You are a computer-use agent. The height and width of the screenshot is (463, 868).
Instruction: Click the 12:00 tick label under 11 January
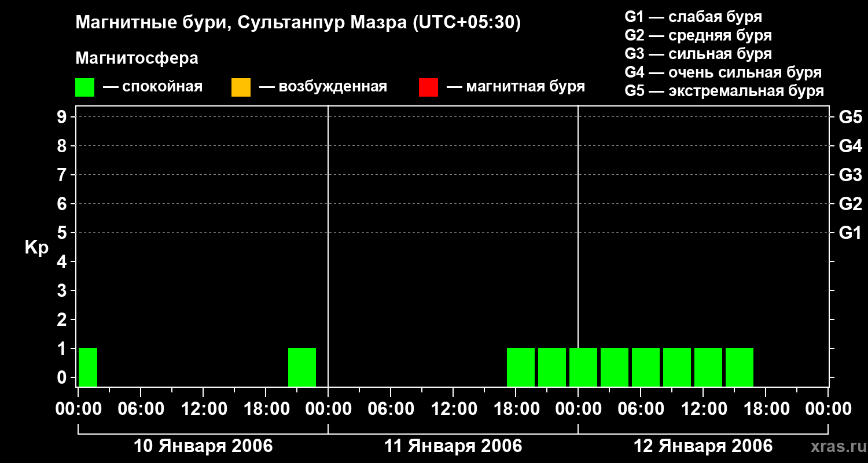(453, 409)
